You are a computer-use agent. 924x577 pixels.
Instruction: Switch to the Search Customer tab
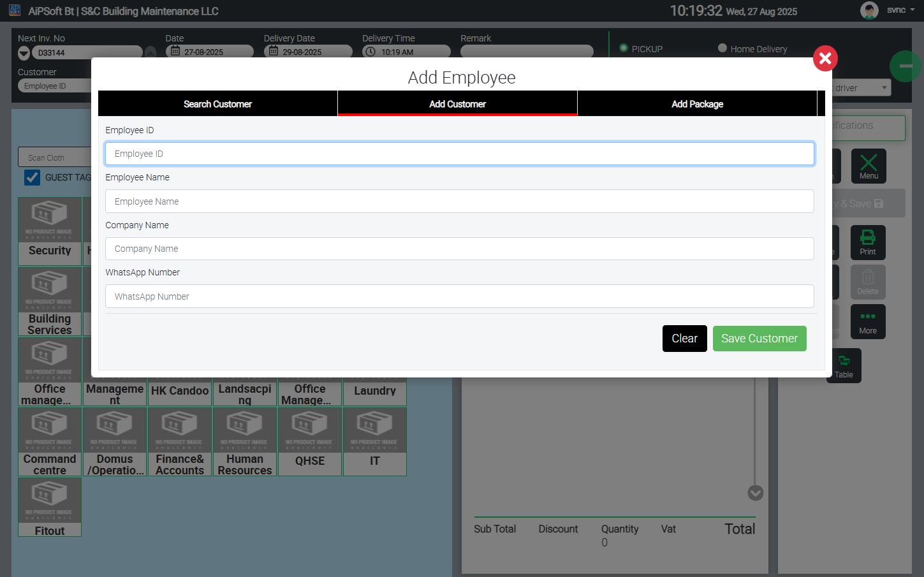pos(217,104)
